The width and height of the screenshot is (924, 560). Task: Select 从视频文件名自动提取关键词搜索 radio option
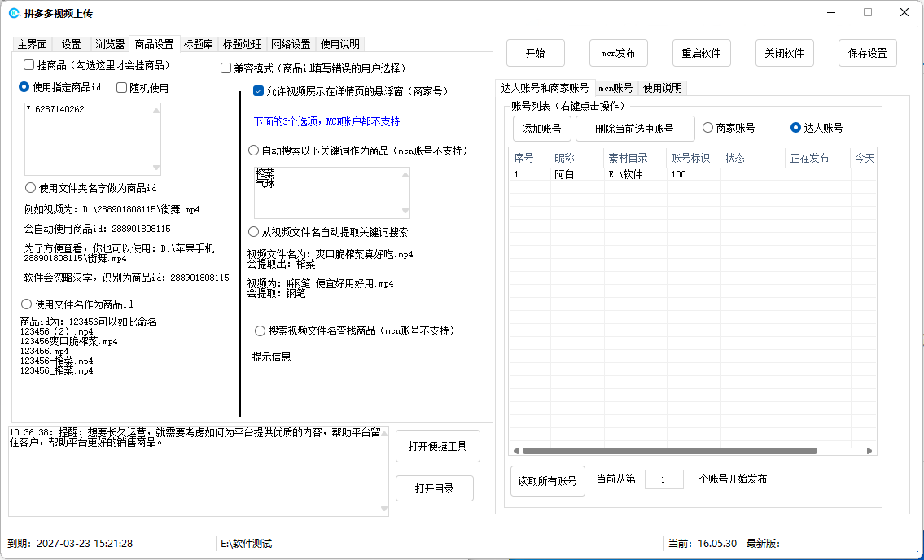pyautogui.click(x=253, y=232)
